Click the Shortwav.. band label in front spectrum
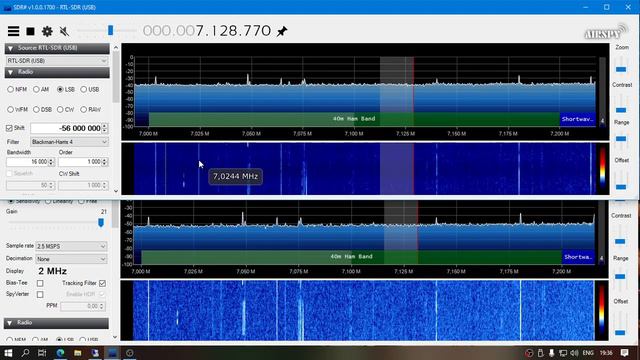This screenshot has width=640, height=360. click(x=577, y=119)
